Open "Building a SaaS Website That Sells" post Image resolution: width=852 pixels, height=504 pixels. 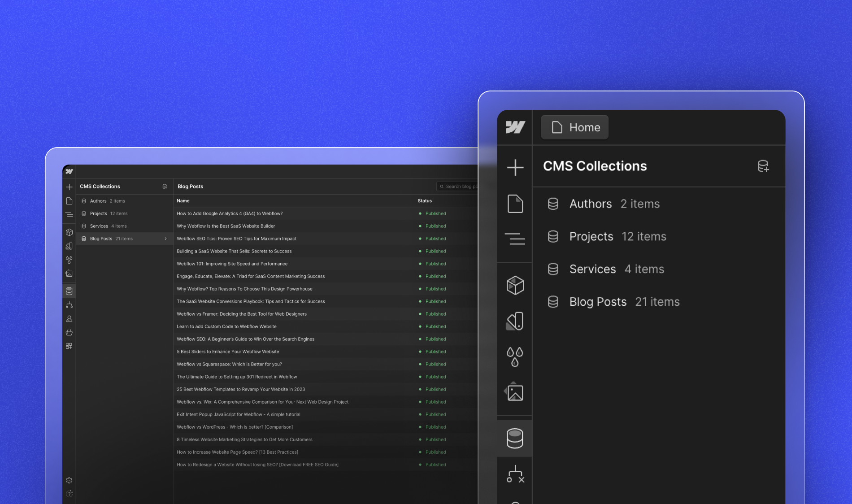[x=234, y=251]
